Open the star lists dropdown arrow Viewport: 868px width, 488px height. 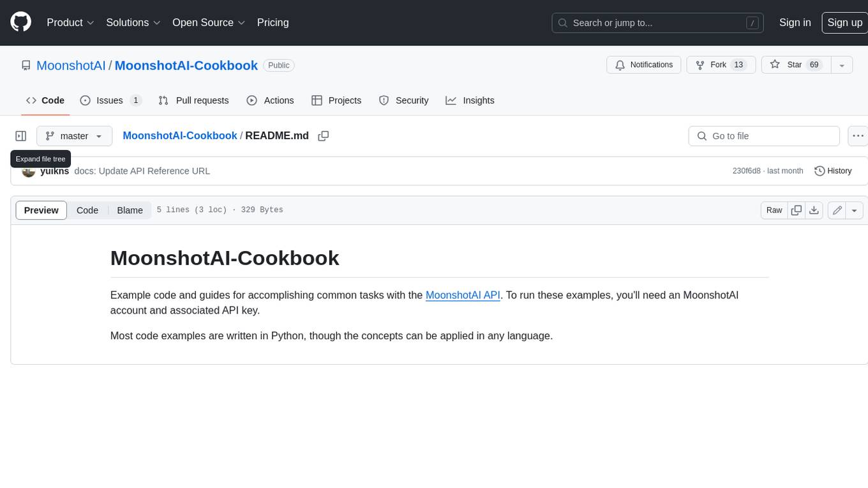[x=842, y=65]
